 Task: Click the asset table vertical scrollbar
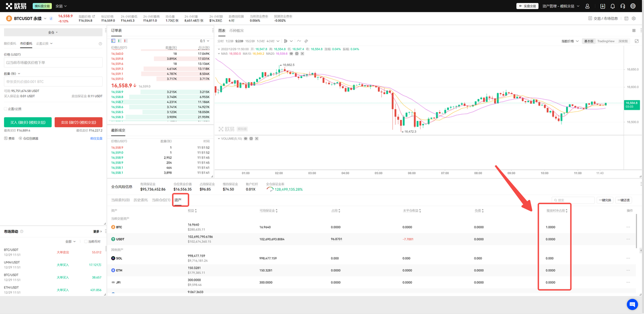pos(637,231)
